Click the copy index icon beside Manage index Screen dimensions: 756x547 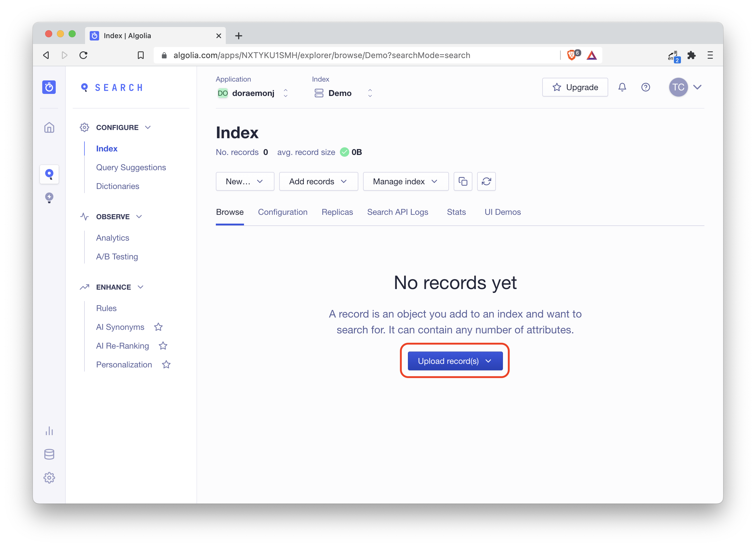pyautogui.click(x=463, y=181)
